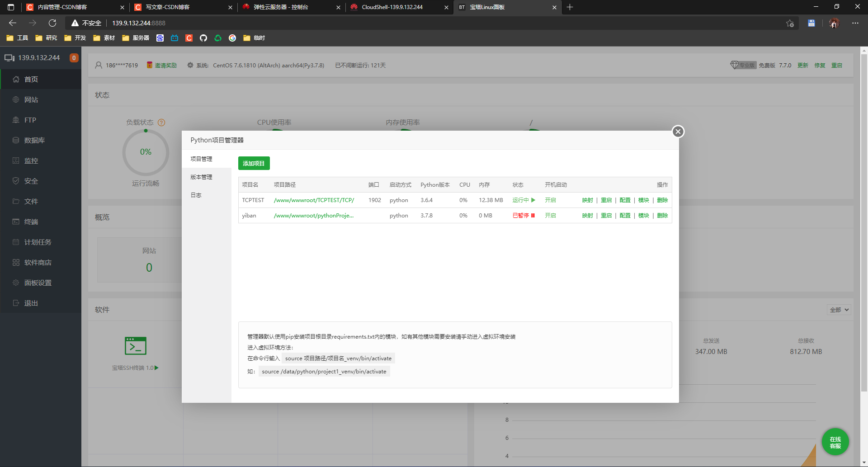The image size is (868, 467).
Task: Click the browser back arrow
Action: 13,23
